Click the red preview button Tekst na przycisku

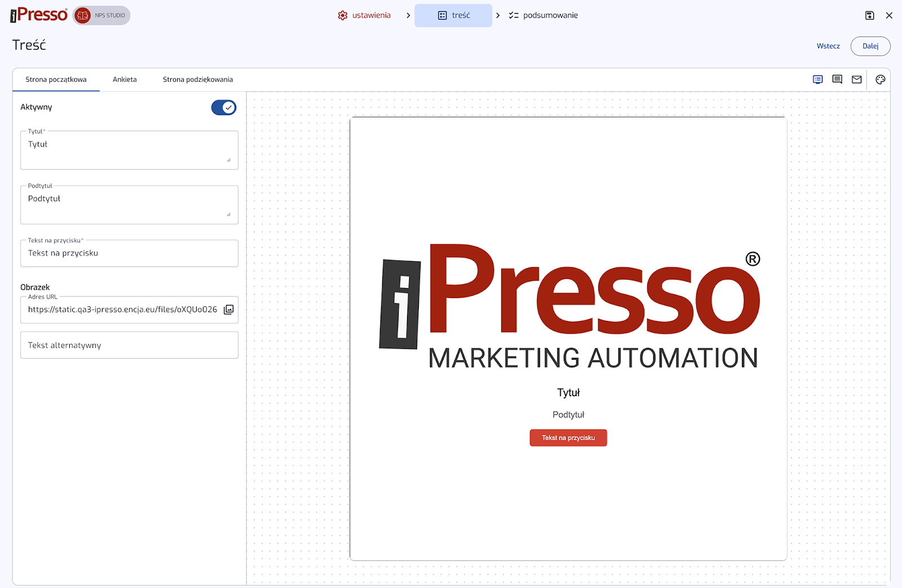568,437
